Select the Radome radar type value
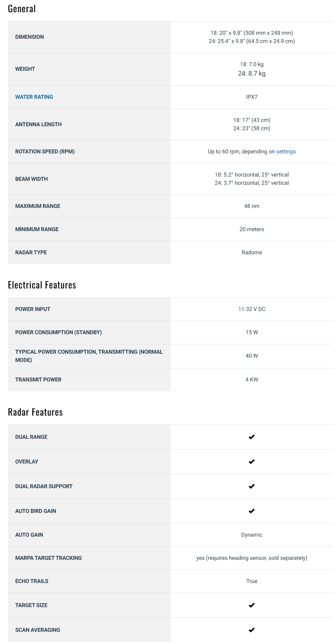Screen dimensions: 335x644 [252, 252]
